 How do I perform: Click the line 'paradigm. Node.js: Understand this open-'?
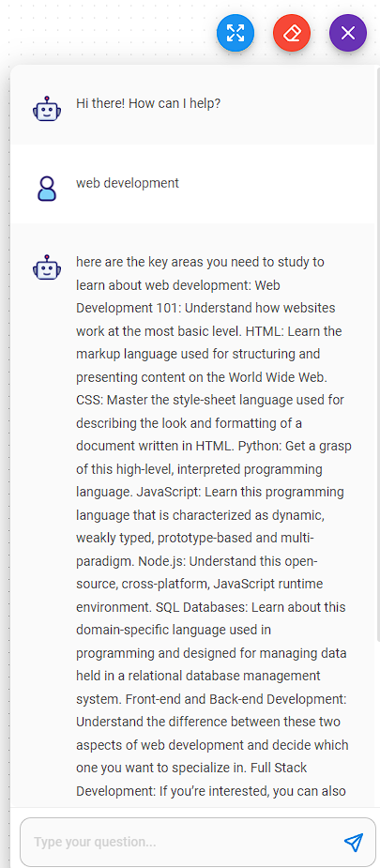click(197, 561)
